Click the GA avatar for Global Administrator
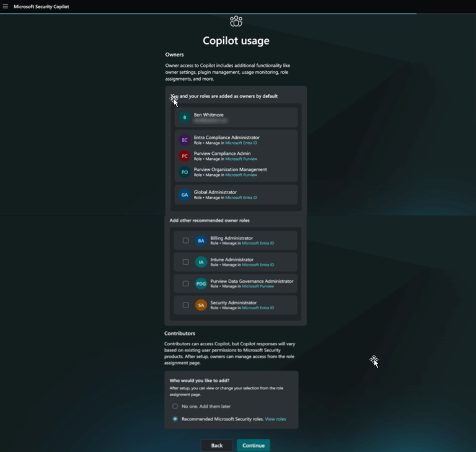This screenshot has width=476, height=452. 185,195
